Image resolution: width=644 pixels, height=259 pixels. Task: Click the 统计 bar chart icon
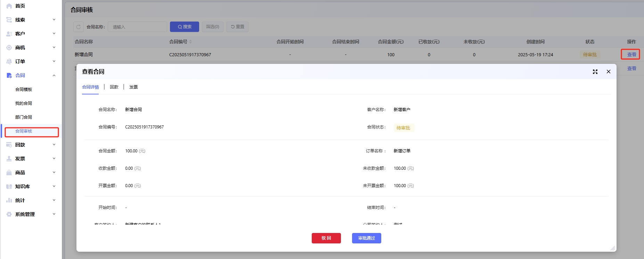pyautogui.click(x=9, y=200)
